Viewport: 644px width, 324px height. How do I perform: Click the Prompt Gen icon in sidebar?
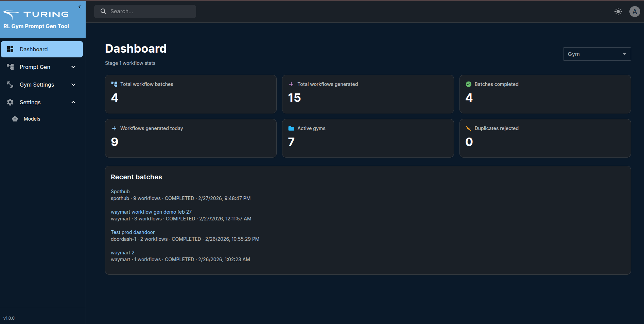tap(10, 67)
